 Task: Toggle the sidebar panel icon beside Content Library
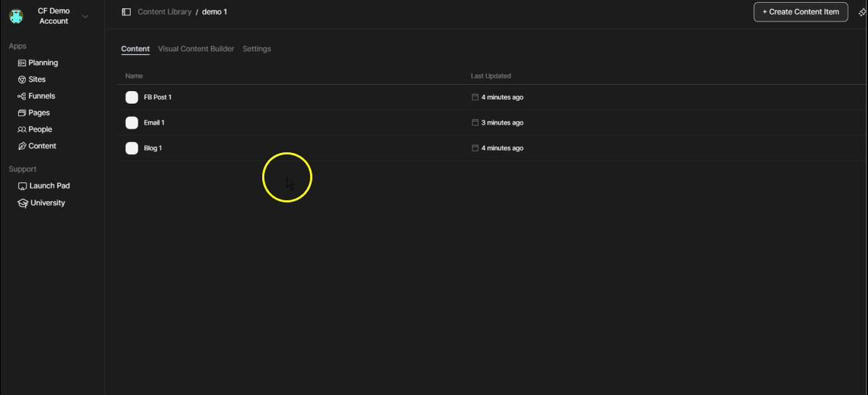[x=127, y=12]
